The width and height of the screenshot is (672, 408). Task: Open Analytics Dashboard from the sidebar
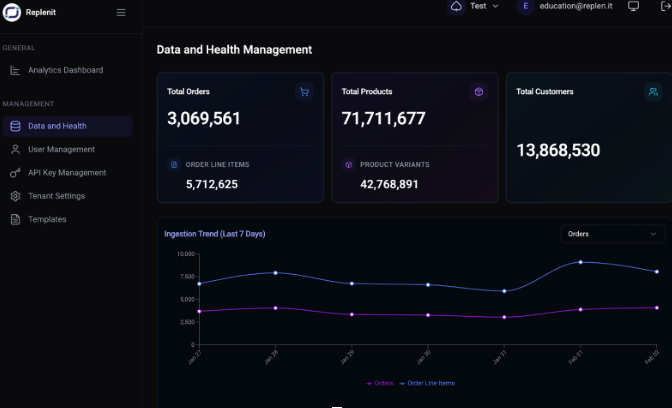point(65,70)
